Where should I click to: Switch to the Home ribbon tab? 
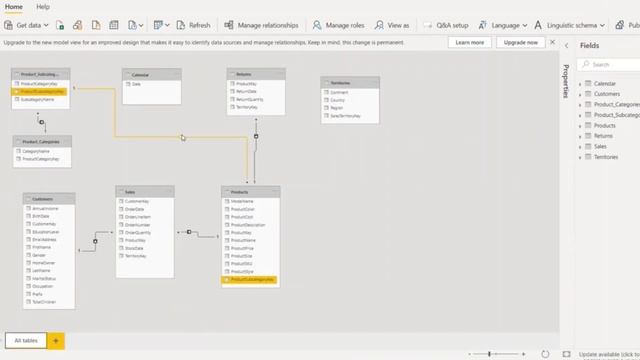click(14, 7)
